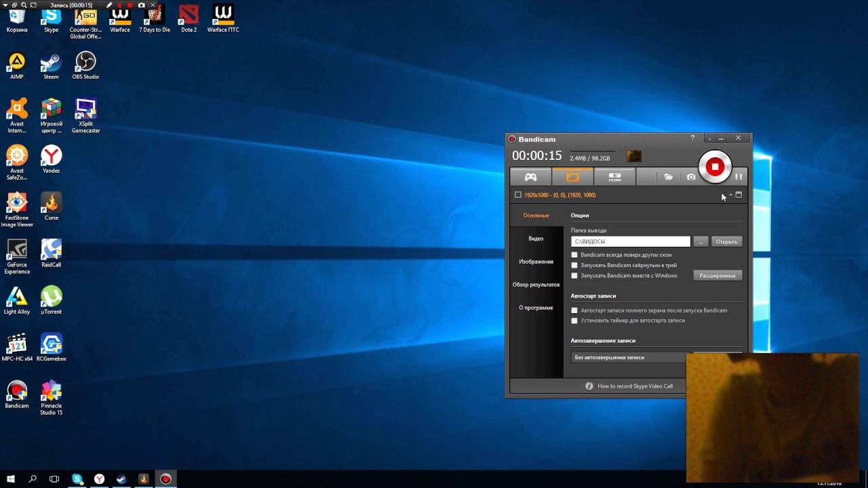This screenshot has height=488, width=868.
Task: Select the 7 Days to Die shortcut
Action: point(155,20)
